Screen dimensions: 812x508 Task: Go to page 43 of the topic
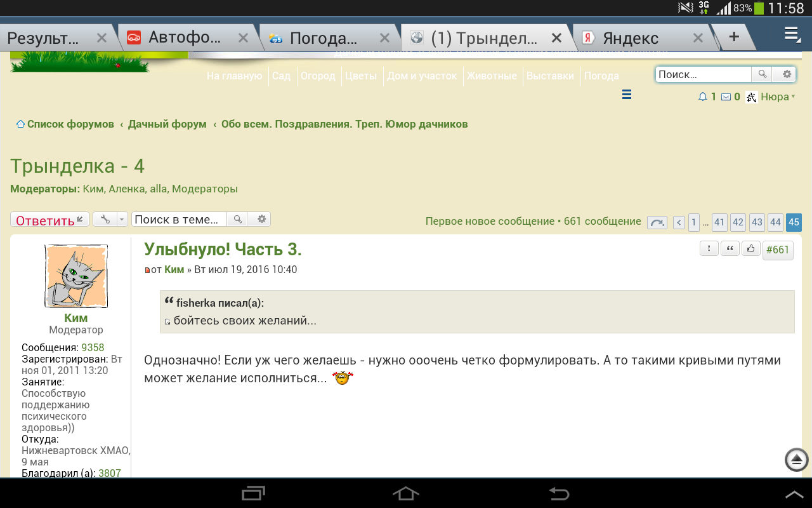pyautogui.click(x=757, y=222)
